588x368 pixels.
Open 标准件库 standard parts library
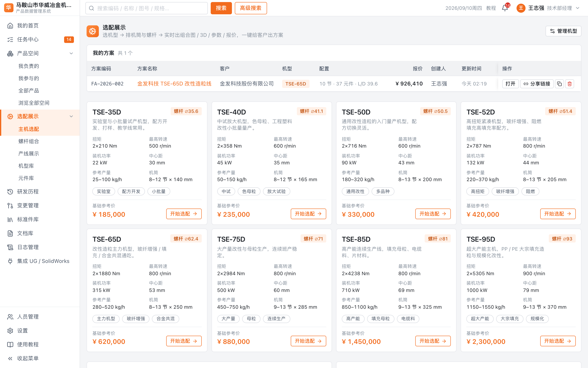(40, 219)
